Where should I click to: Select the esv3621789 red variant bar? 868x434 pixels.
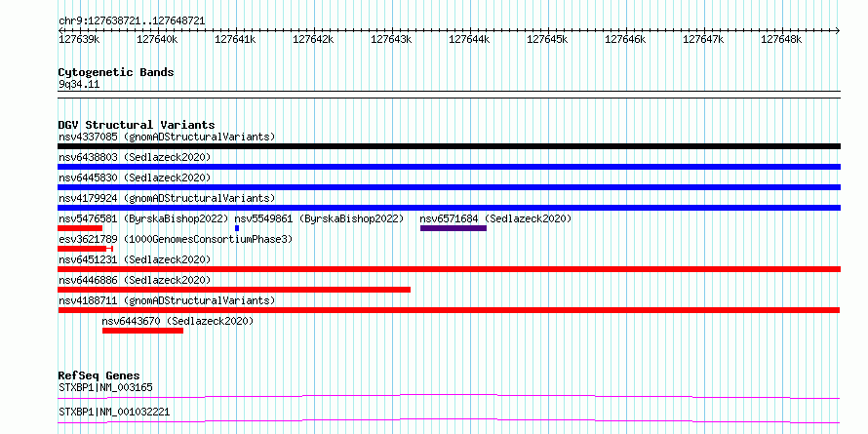click(x=85, y=249)
